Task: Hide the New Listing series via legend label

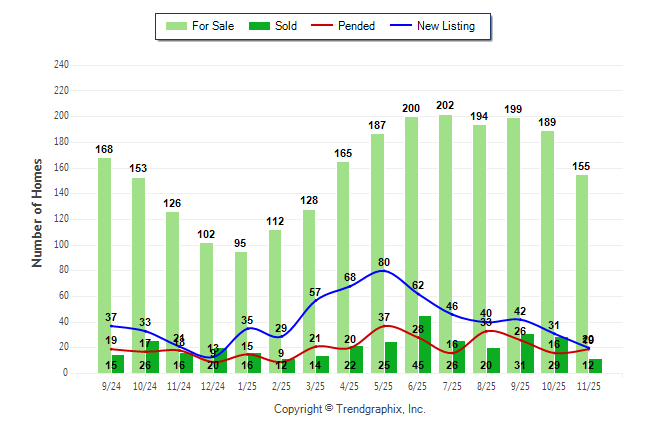Action: click(446, 26)
